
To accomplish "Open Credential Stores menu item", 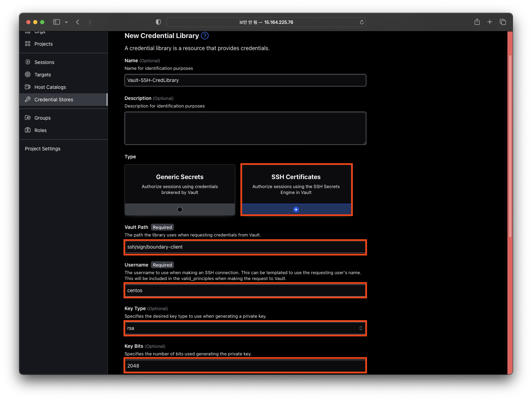I will click(x=63, y=100).
